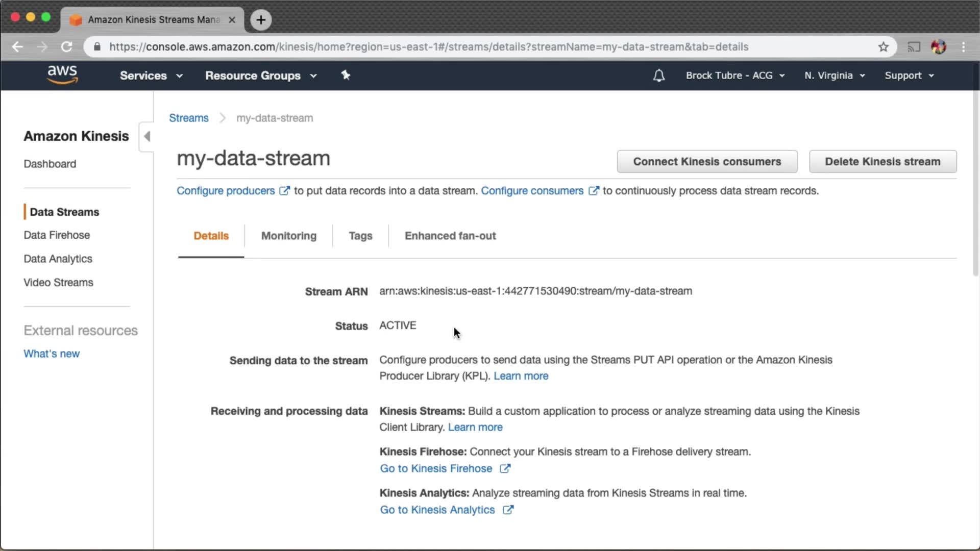Open Brock Tubre - ACG account menu
The image size is (980, 551).
tap(734, 76)
